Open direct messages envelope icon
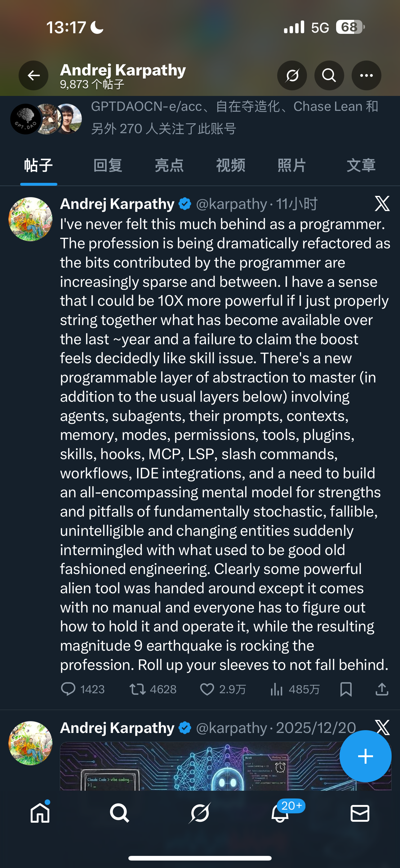Screen dimensions: 400x868 (x=360, y=813)
